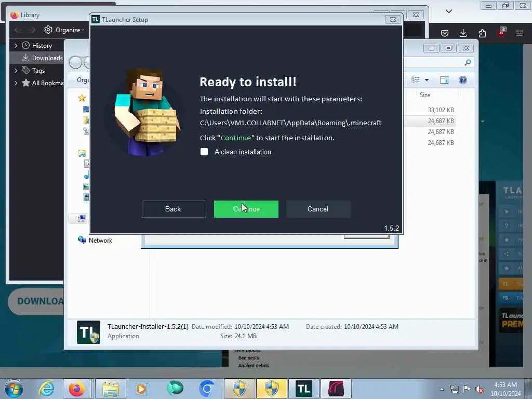
Task: Click the network tray icon
Action: (x=454, y=389)
